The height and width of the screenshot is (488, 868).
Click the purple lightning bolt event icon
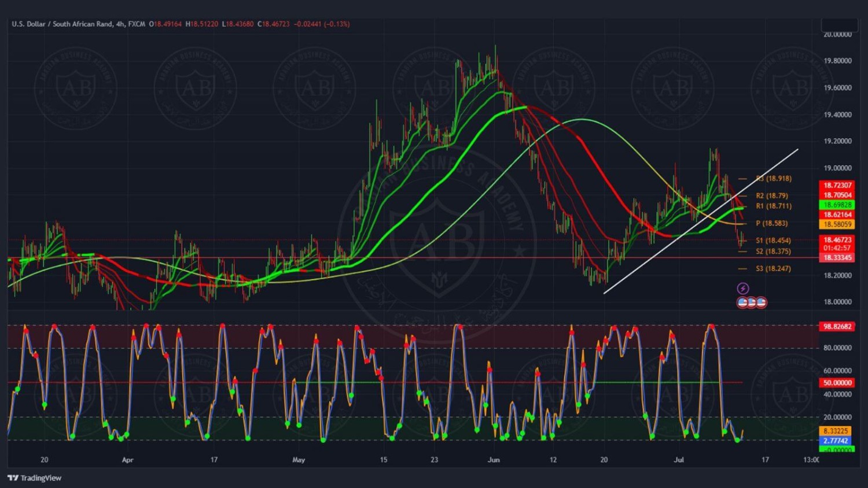pos(743,289)
